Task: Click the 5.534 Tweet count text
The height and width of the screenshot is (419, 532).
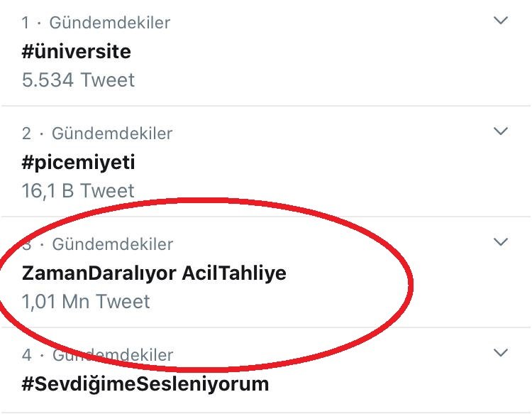Action: 78,80
